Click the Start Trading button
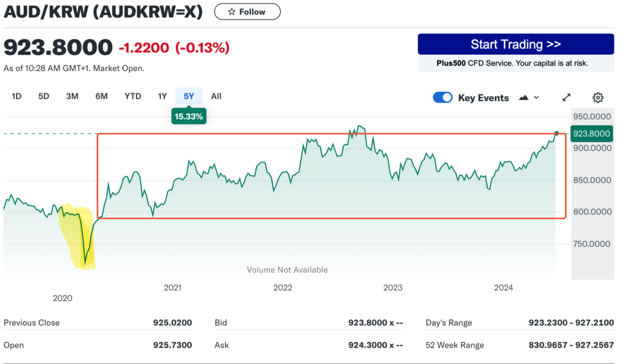The width and height of the screenshot is (624, 364). coord(516,44)
